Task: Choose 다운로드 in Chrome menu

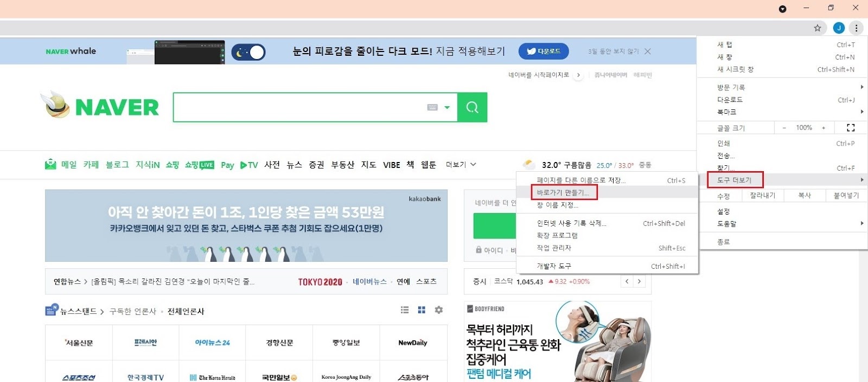Action: pos(782,100)
